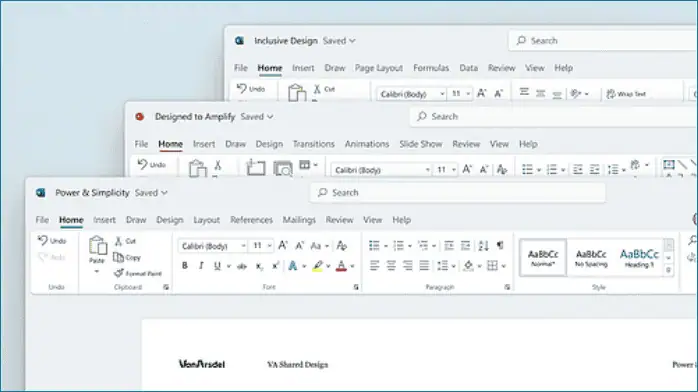Select the No Spacing style thumbnail
Image resolution: width=698 pixels, height=392 pixels.
pos(591,258)
